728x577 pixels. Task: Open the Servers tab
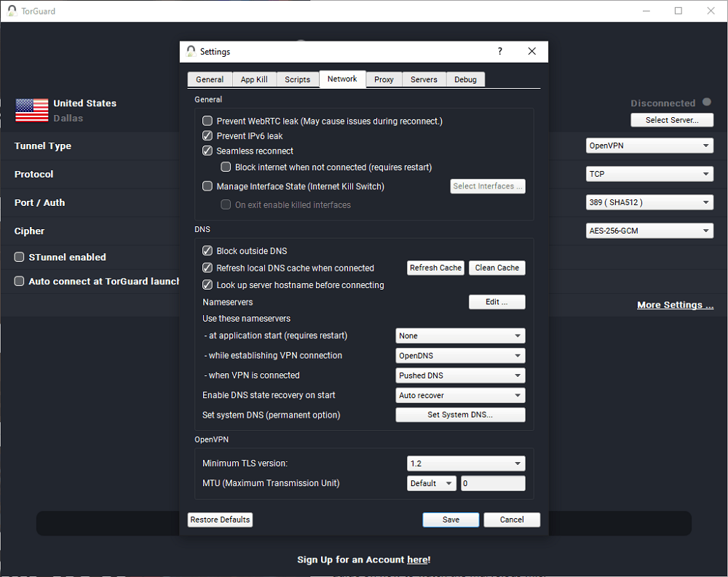click(424, 79)
